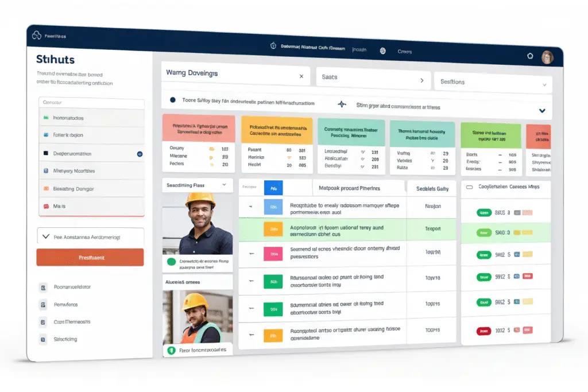588x392 pixels.
Task: Toggle the checkbox in the Coøyllefselien panel header
Action: click(x=469, y=187)
